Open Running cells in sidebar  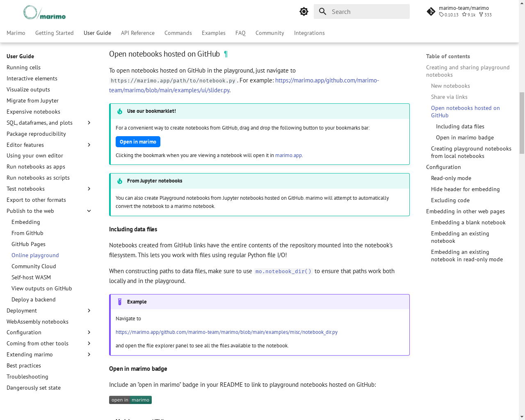[23, 67]
